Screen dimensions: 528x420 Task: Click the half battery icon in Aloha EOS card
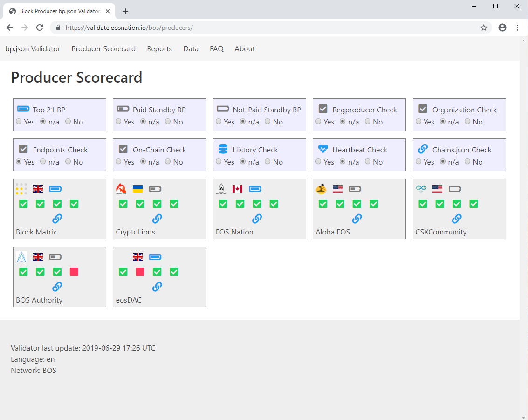(x=355, y=189)
